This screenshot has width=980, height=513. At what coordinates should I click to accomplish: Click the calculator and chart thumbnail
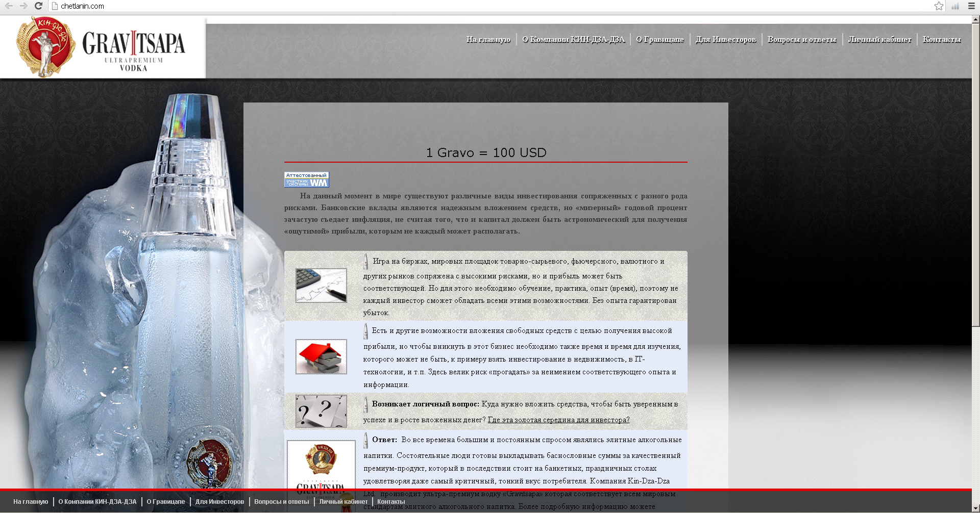[x=321, y=286]
